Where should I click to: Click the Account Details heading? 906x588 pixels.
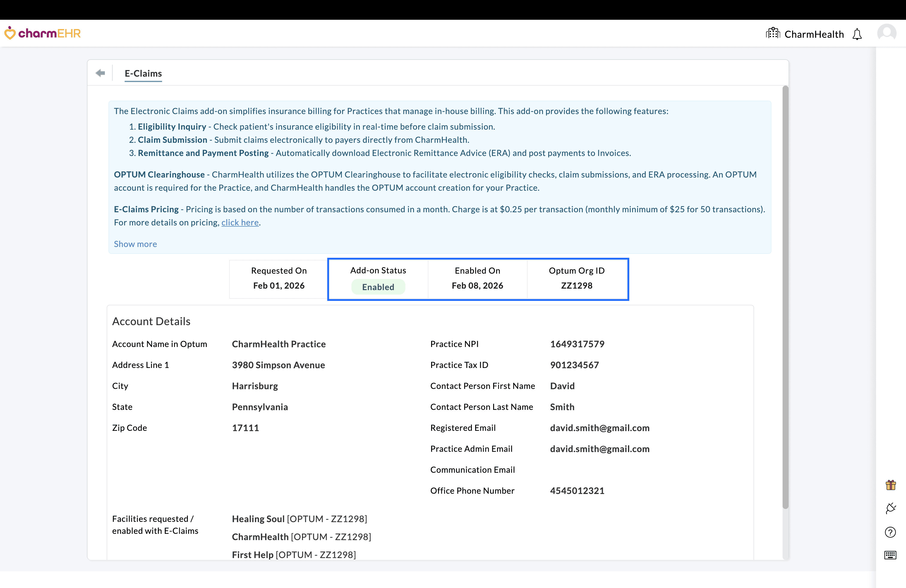(x=151, y=321)
